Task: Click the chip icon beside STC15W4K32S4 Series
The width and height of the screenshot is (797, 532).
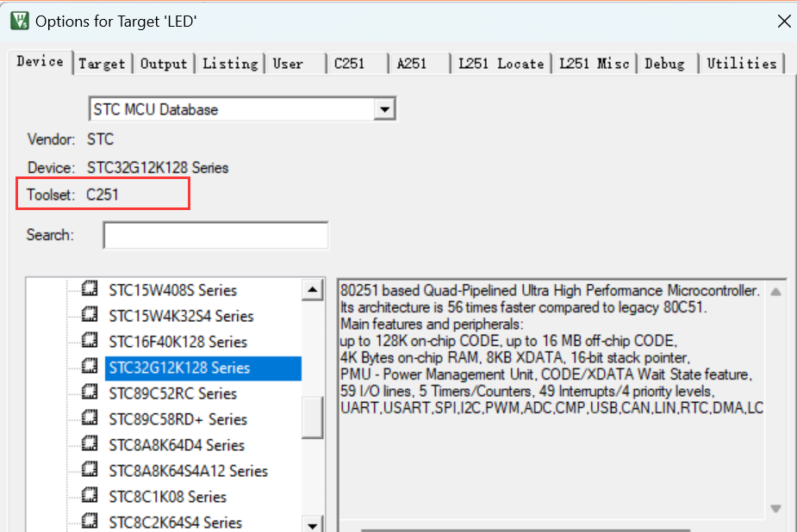Action: pyautogui.click(x=90, y=315)
